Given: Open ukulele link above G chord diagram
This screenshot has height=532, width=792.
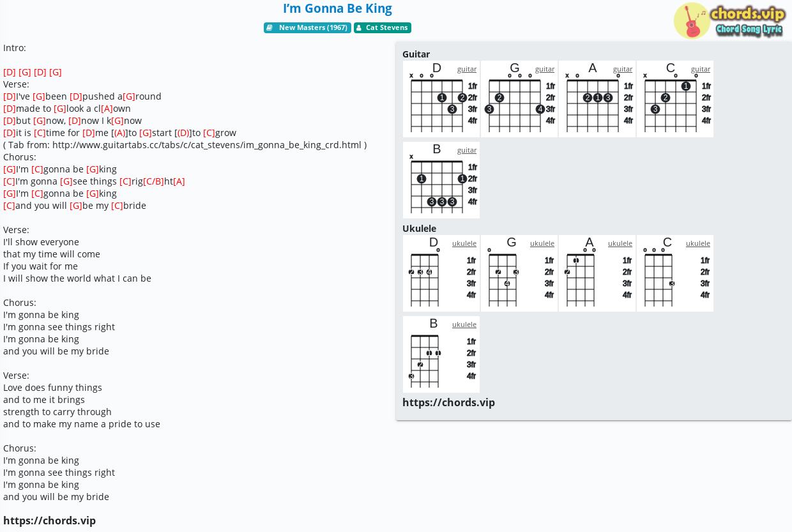Looking at the screenshot, I should click(x=542, y=243).
